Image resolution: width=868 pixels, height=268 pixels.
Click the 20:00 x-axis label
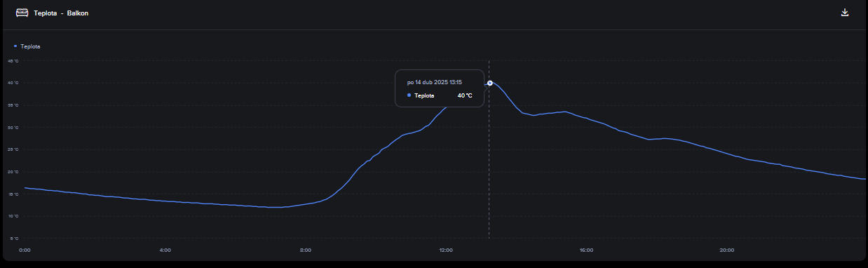click(727, 250)
